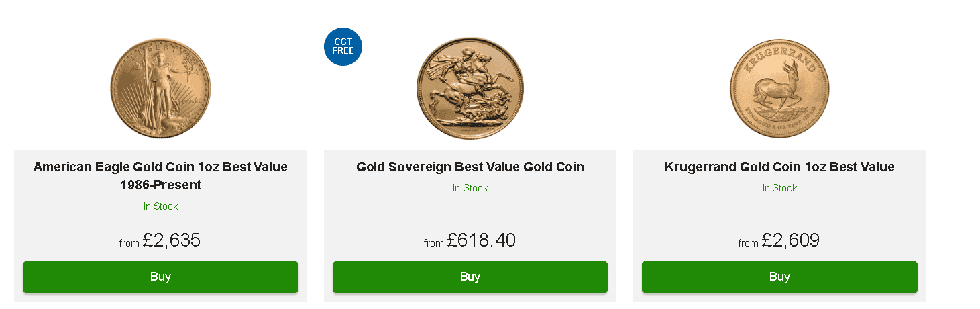Click the £618.40 price
The width and height of the screenshot is (980, 309).
click(x=482, y=240)
